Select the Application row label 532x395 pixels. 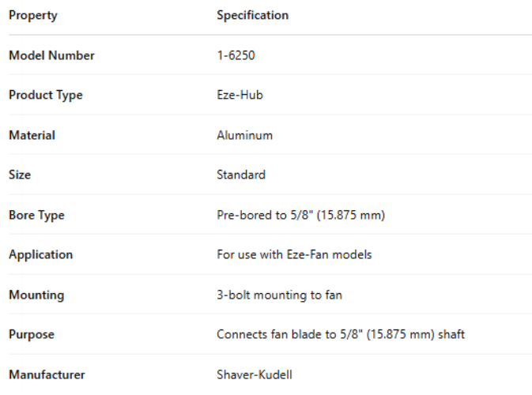click(40, 254)
